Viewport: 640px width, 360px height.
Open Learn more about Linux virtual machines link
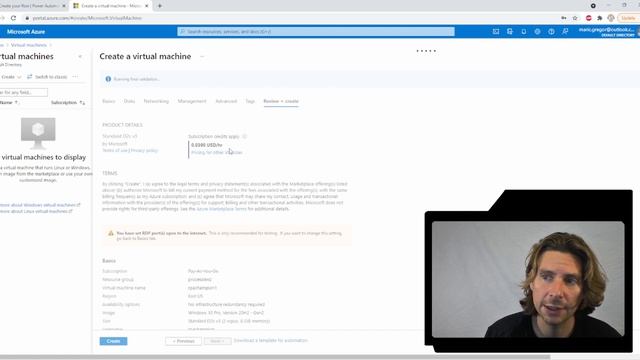(36, 211)
